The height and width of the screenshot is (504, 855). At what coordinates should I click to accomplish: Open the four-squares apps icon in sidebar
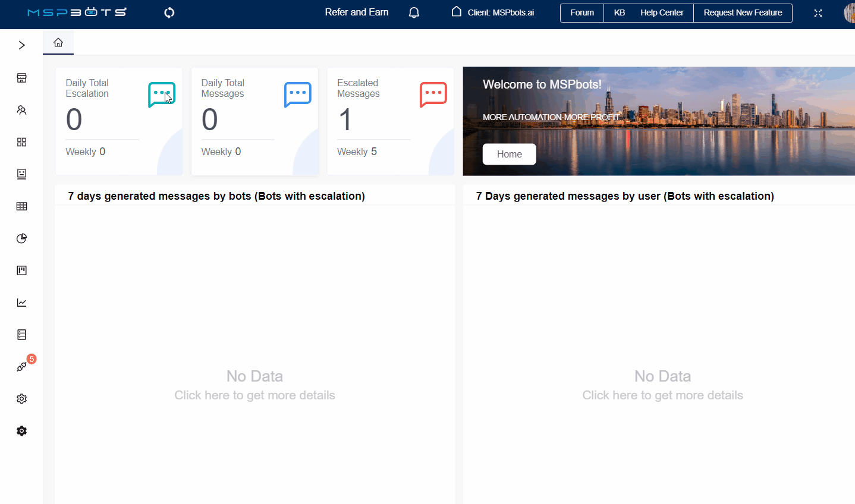(22, 142)
